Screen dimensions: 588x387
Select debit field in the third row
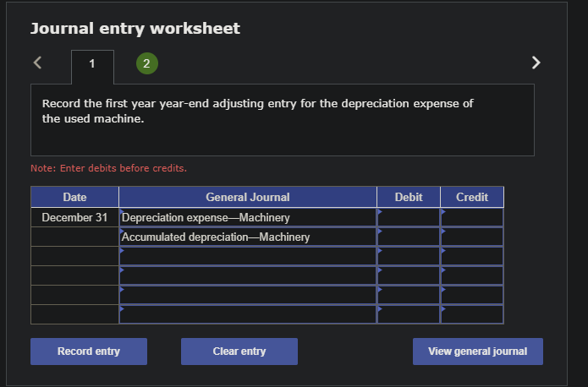(x=409, y=256)
